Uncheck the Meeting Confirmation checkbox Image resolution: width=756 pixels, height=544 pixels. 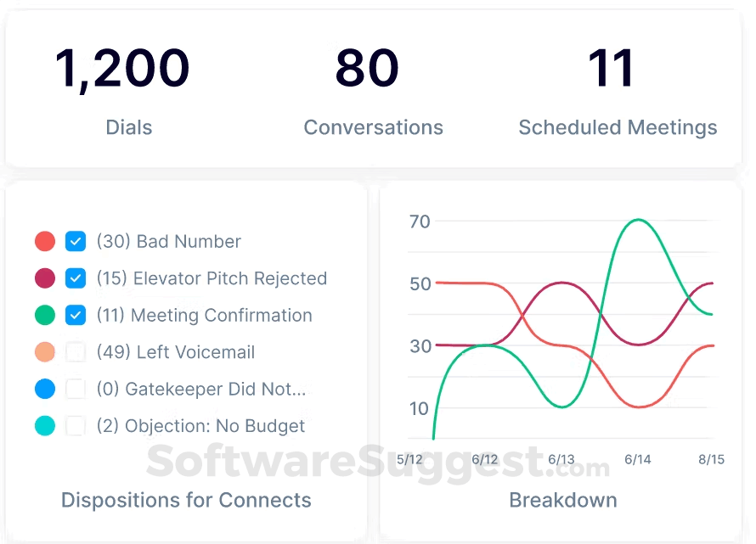point(76,315)
